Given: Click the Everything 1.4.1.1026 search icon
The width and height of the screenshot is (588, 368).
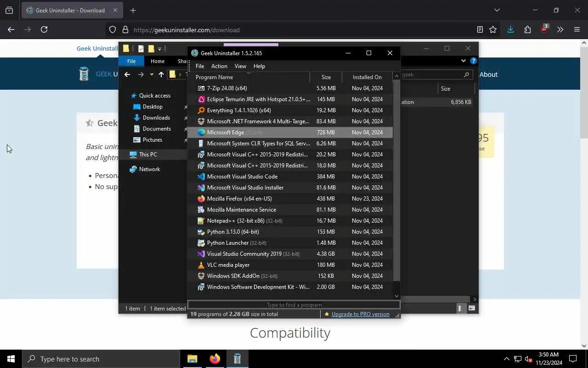Looking at the screenshot, I should tap(201, 110).
